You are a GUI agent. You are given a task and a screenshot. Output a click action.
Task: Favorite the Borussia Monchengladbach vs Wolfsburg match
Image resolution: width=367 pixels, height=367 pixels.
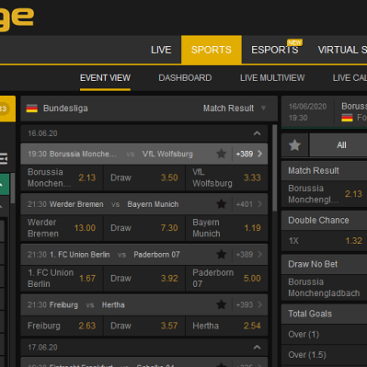point(221,154)
